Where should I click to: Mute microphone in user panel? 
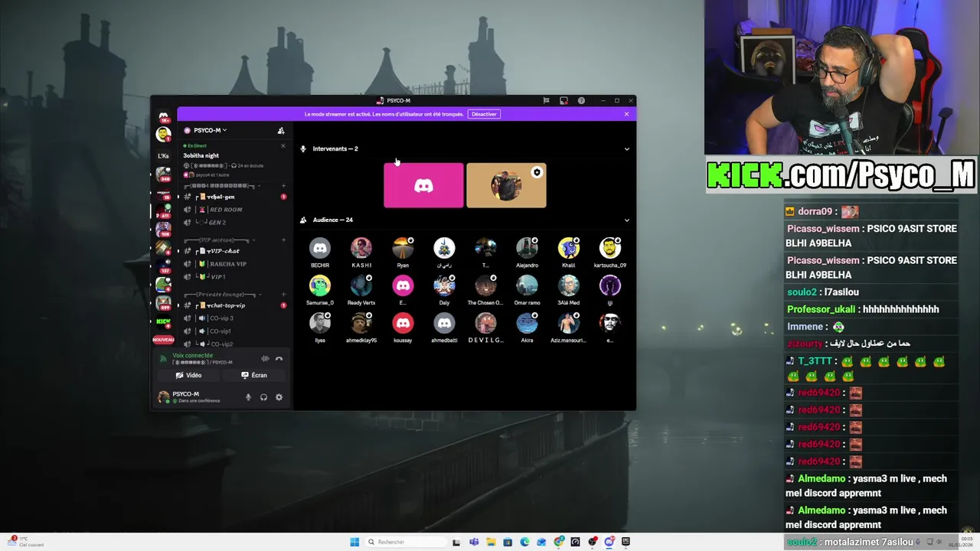click(x=248, y=397)
